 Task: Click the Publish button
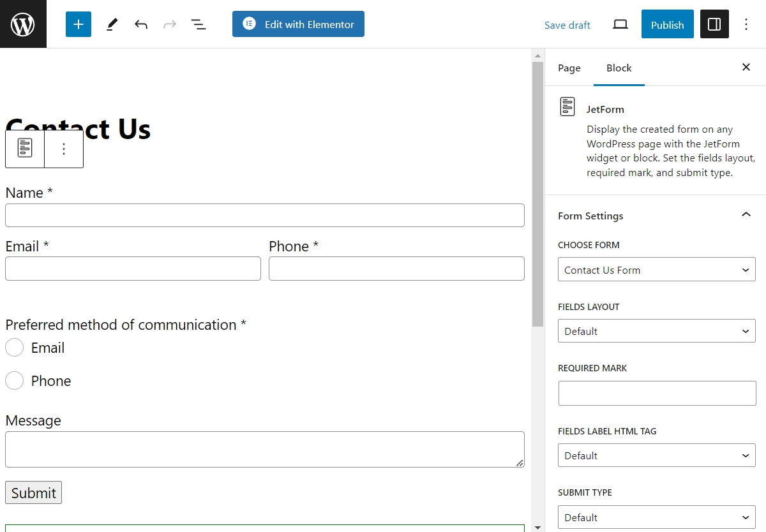(667, 24)
